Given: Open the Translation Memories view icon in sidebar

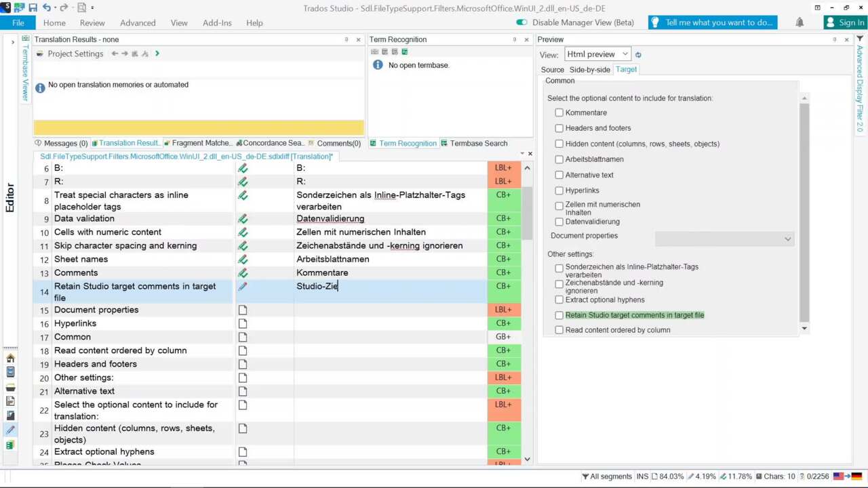Looking at the screenshot, I should tap(10, 445).
